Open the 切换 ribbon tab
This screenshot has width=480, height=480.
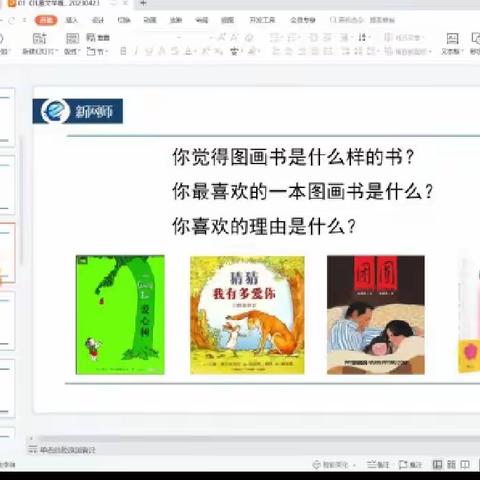click(x=124, y=20)
